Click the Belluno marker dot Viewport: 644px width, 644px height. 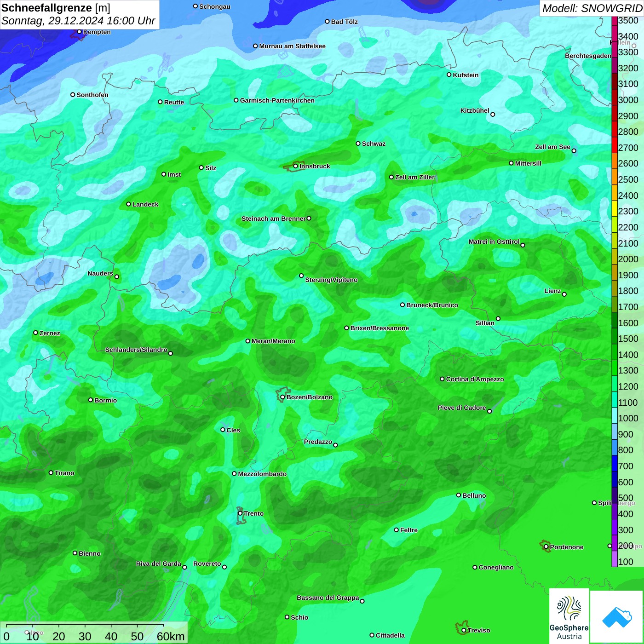[x=459, y=495]
